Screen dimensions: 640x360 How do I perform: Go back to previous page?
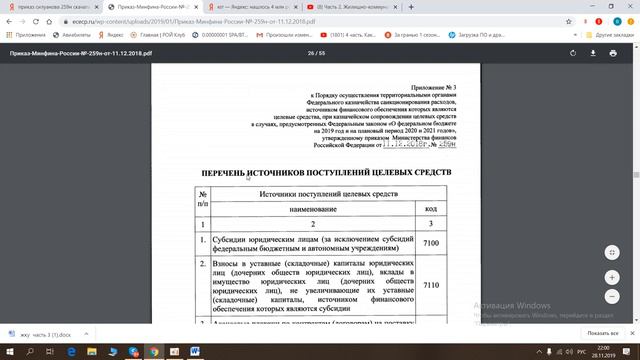9,22
